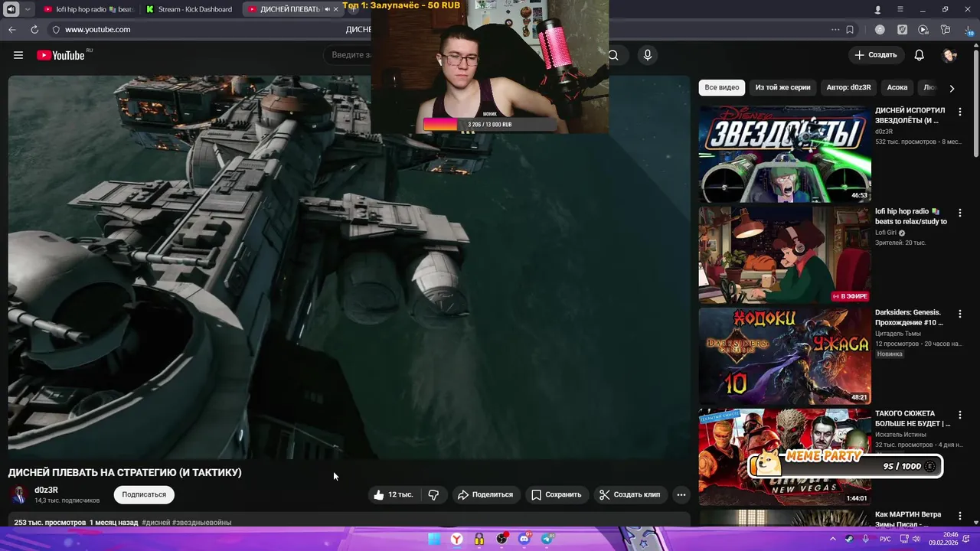This screenshot has height=551, width=980.
Task: Open more actions ellipsis under video
Action: 681,494
